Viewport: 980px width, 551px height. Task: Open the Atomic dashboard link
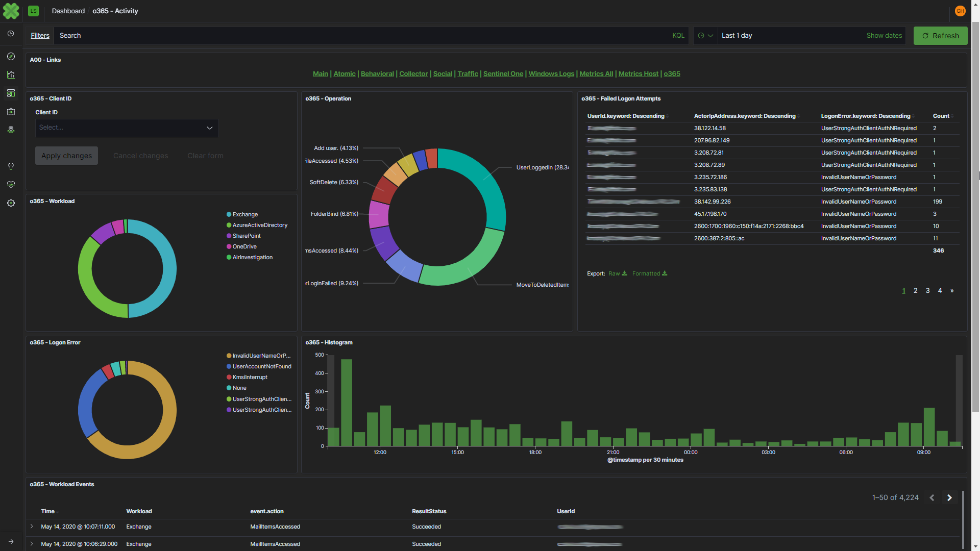point(345,74)
